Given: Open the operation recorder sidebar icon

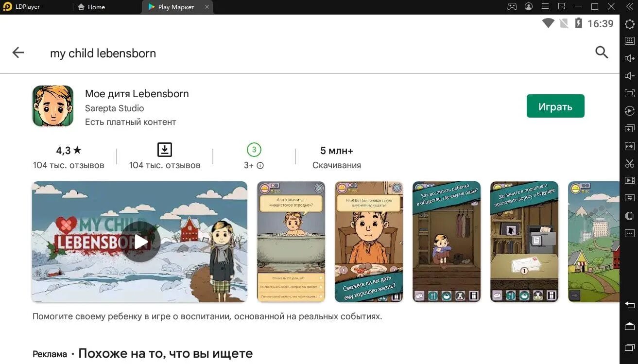Looking at the screenshot, I should point(629,111).
